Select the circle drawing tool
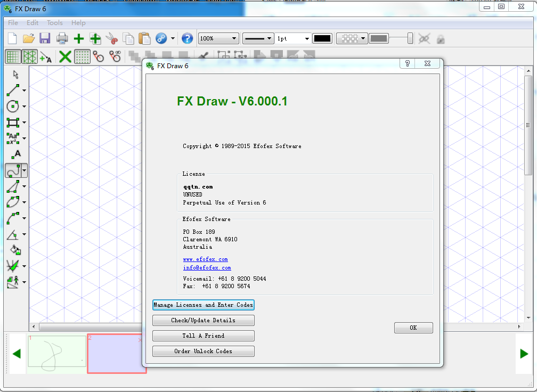Screen dimensions: 537x392 pos(13,106)
